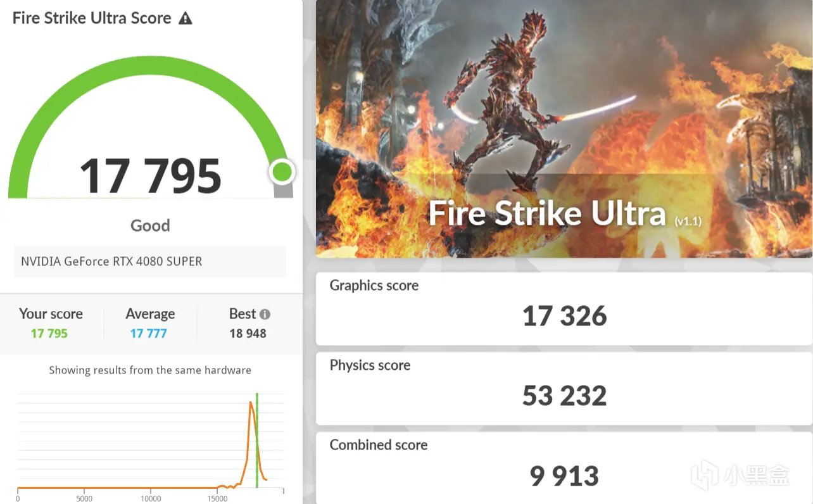
Task: Select the NVIDIA GeForce RTX 4080 SUPER field
Action: click(150, 261)
